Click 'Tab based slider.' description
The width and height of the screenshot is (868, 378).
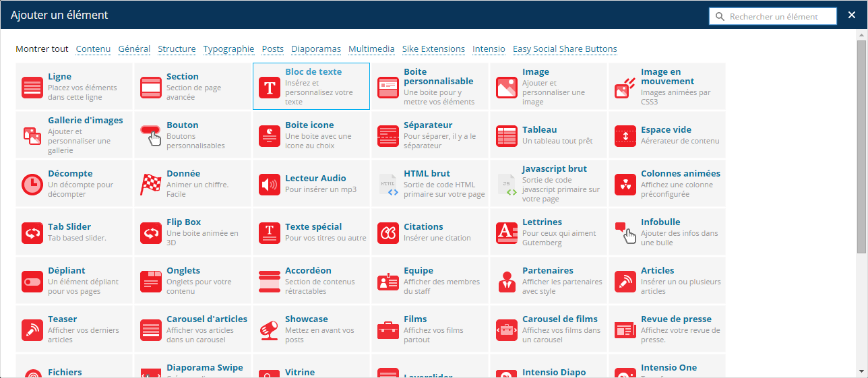[x=77, y=239]
